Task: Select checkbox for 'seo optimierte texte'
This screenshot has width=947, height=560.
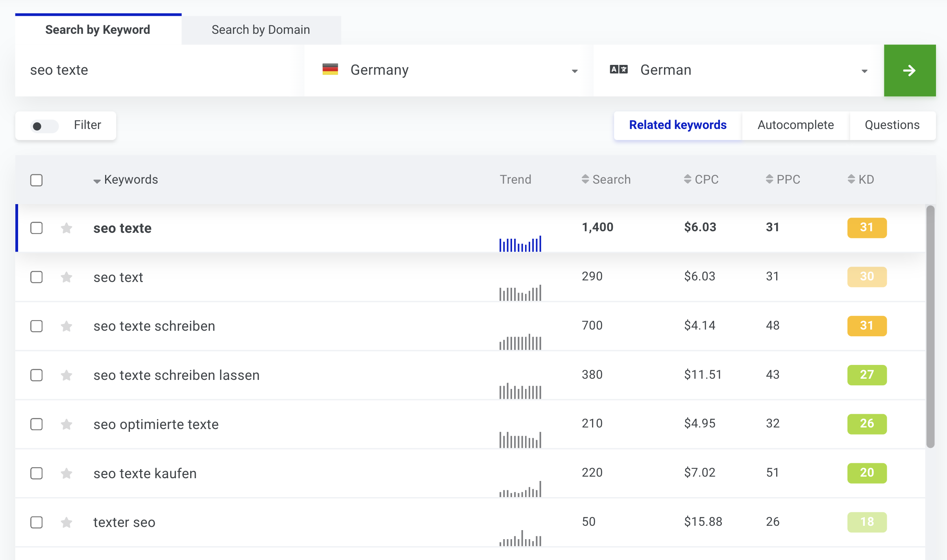Action: pyautogui.click(x=37, y=424)
